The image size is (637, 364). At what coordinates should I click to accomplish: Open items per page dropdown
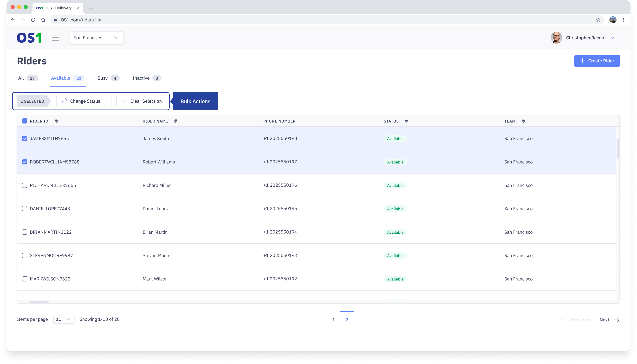coord(64,319)
